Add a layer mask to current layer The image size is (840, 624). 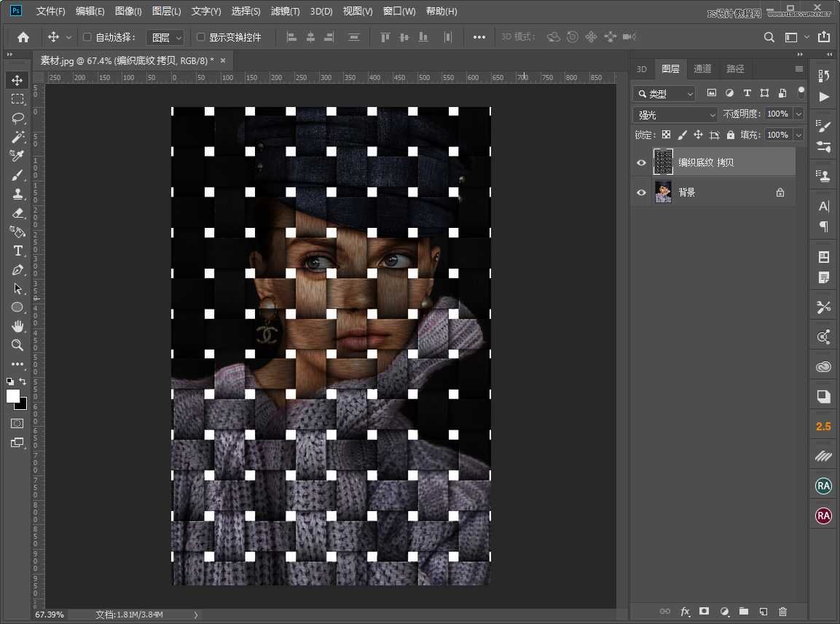click(704, 612)
